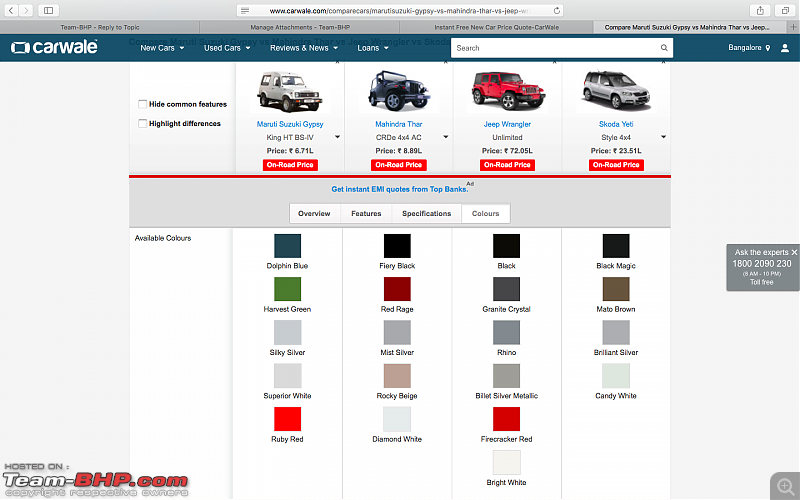Viewport: 800px width, 500px height.
Task: Expand the Used Cars menu
Action: click(x=227, y=48)
